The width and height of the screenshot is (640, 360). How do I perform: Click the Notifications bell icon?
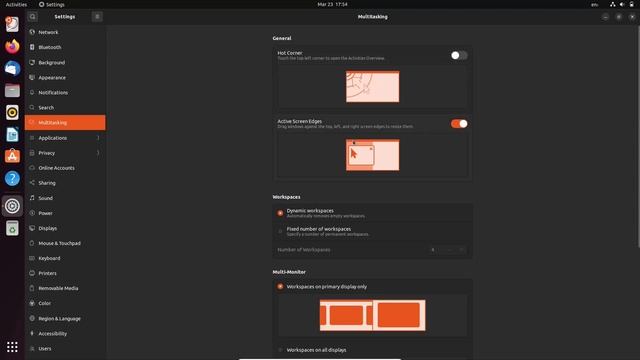(32, 92)
